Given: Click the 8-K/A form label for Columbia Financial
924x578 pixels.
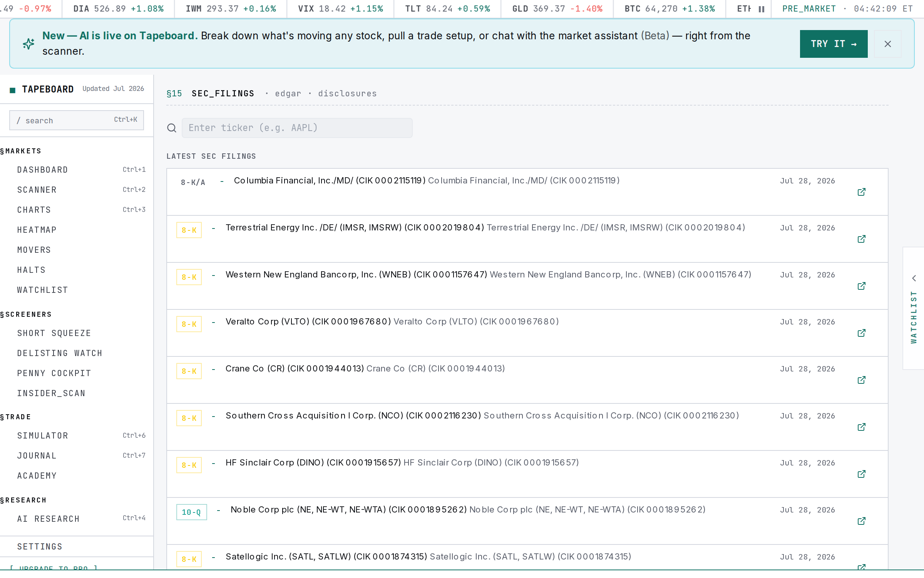Looking at the screenshot, I should tap(193, 182).
